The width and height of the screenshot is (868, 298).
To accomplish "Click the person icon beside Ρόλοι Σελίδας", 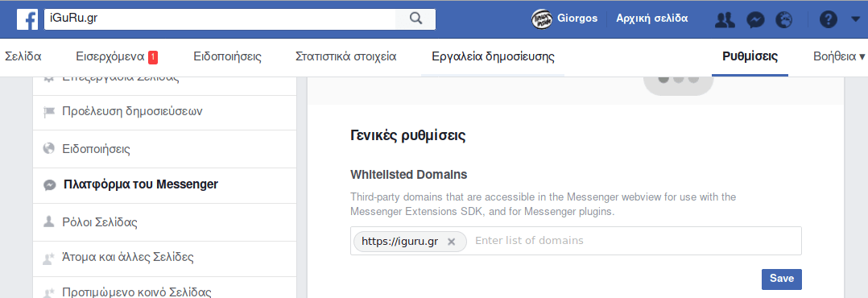I will tap(48, 222).
